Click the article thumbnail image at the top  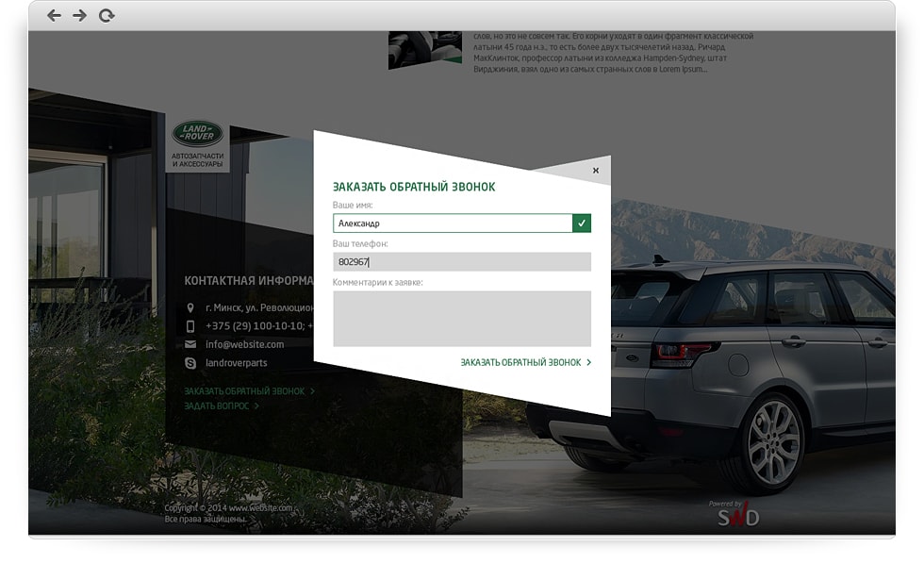point(424,50)
